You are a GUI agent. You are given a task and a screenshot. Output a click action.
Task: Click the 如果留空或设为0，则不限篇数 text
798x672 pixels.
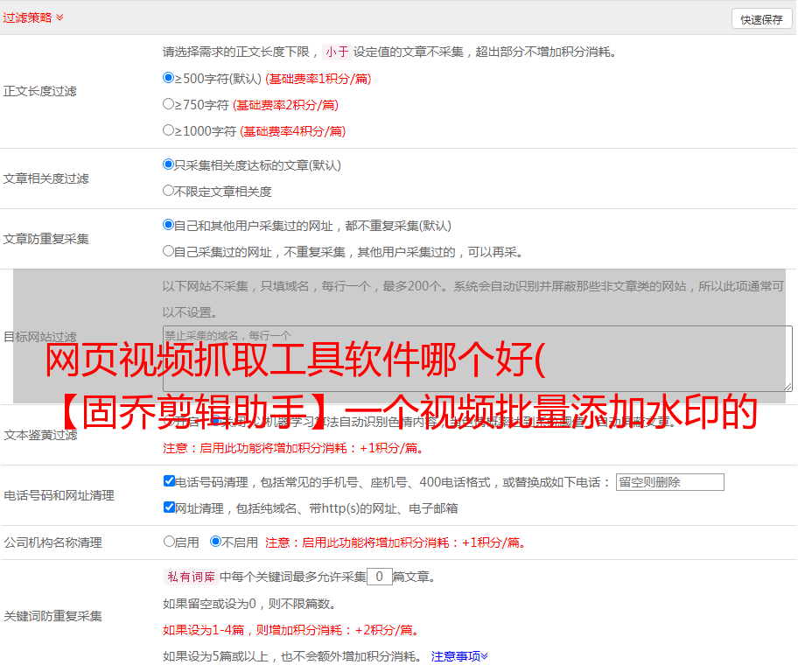coord(250,605)
